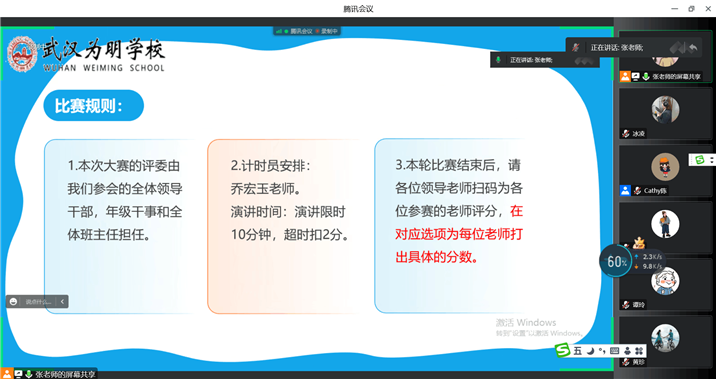Collapse the chat bubble panel arrow
716x379 pixels.
[62, 301]
